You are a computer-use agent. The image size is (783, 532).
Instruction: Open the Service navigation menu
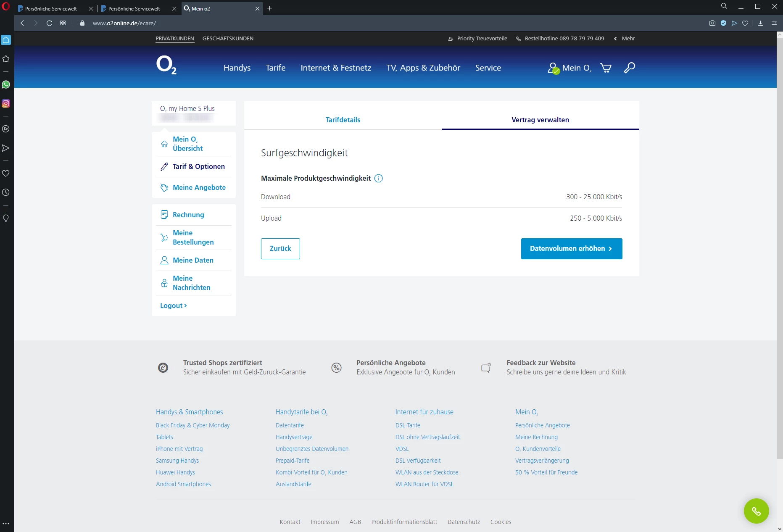coord(488,68)
